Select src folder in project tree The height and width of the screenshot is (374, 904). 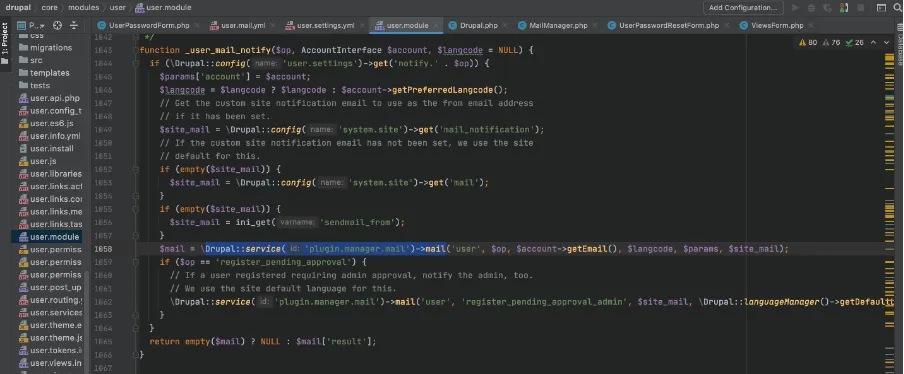pyautogui.click(x=31, y=60)
